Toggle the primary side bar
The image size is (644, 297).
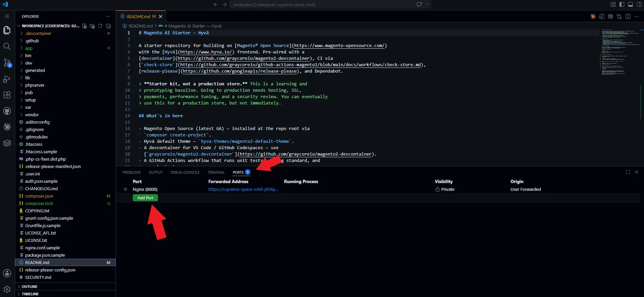(x=622, y=4)
